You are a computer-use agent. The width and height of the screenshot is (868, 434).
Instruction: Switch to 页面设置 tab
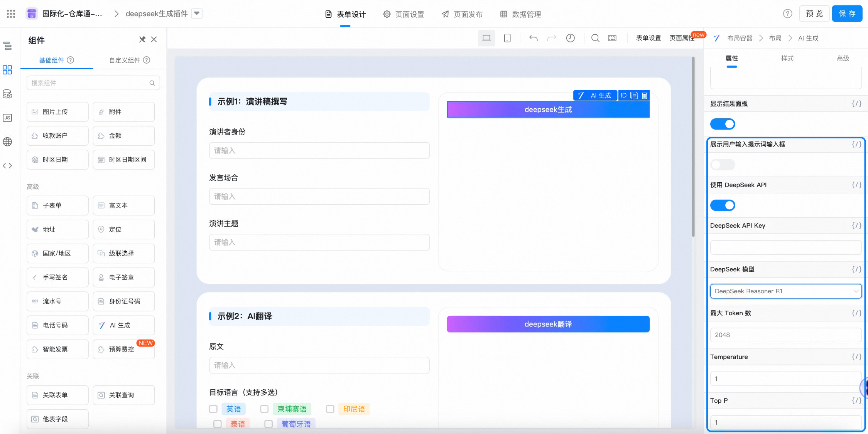click(404, 14)
